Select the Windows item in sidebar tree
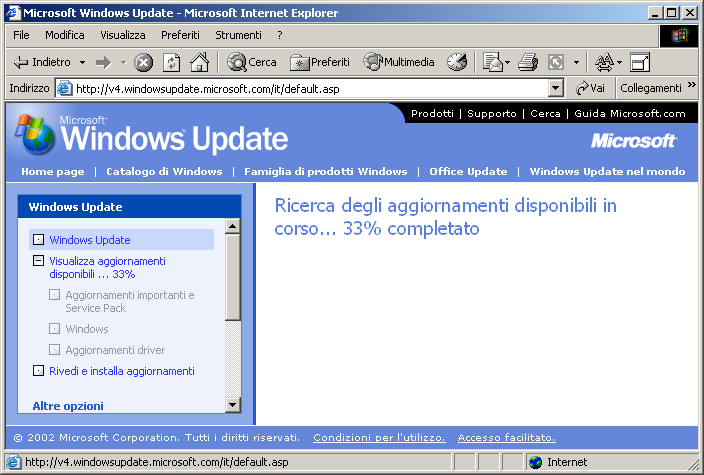704x475 pixels. pos(87,329)
